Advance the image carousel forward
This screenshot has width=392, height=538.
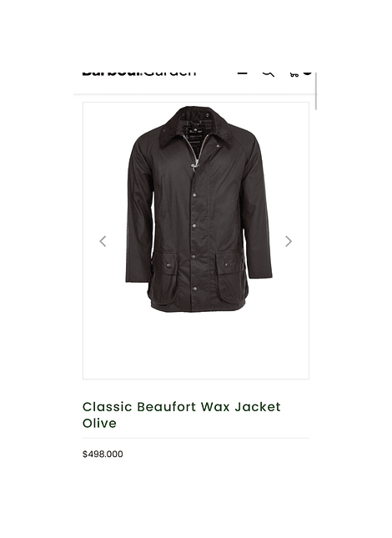(x=289, y=242)
